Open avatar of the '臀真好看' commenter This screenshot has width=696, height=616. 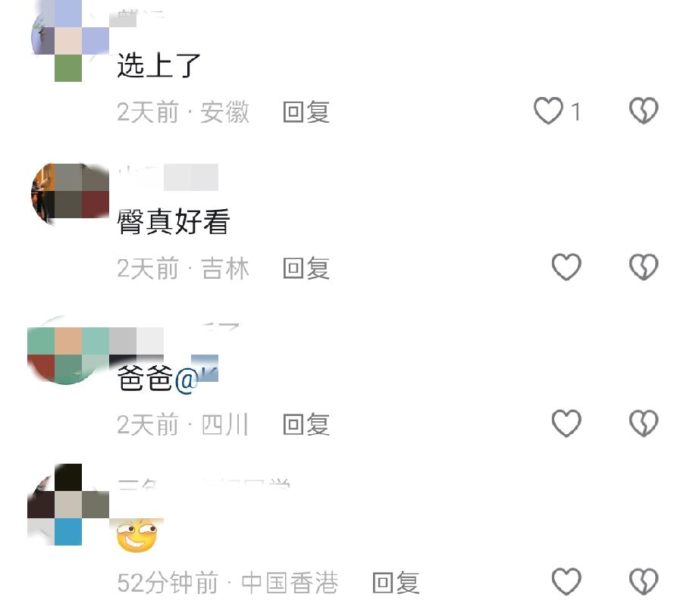click(x=70, y=194)
